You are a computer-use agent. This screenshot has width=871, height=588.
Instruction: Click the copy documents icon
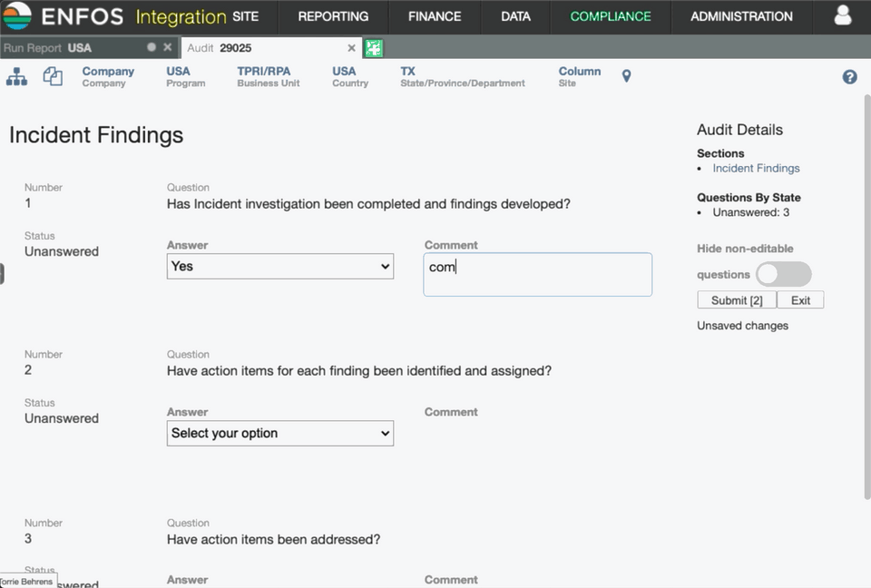(53, 76)
